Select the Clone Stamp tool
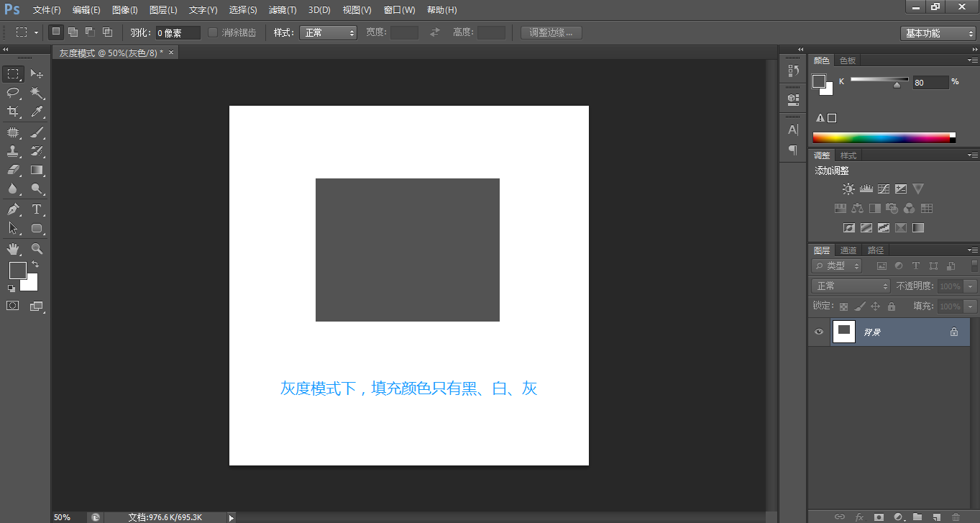The image size is (980, 523). 13,151
